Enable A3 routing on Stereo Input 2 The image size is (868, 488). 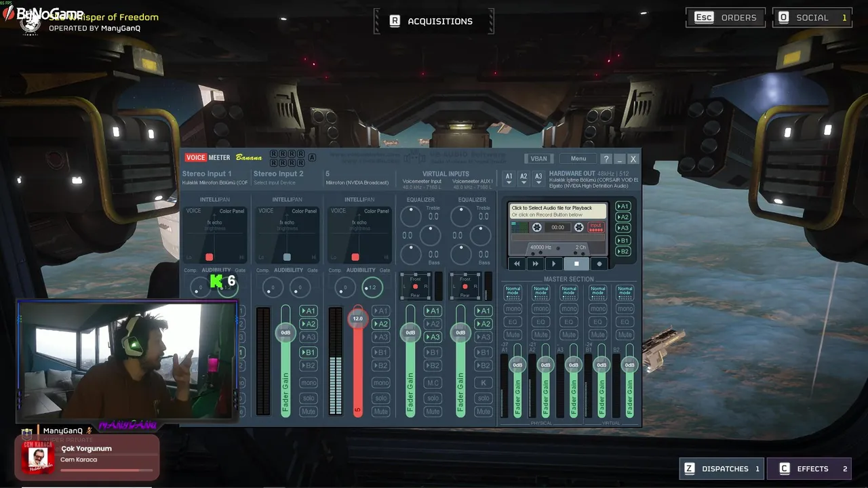(309, 337)
